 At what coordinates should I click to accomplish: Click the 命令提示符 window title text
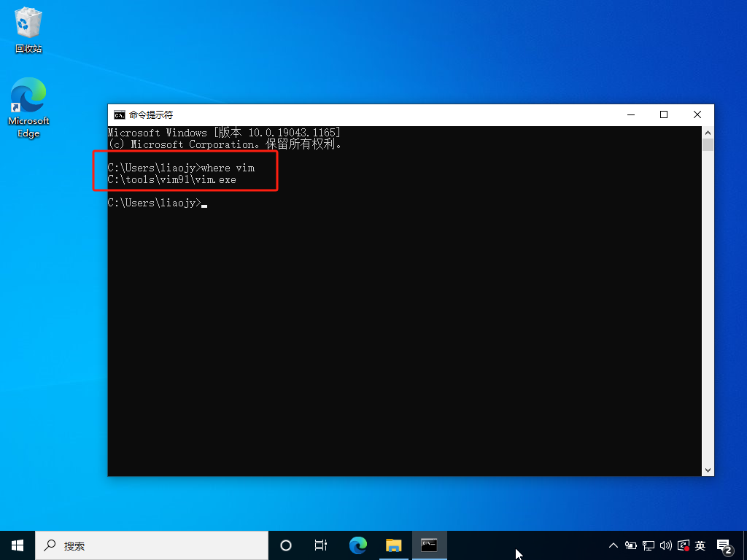pos(151,114)
